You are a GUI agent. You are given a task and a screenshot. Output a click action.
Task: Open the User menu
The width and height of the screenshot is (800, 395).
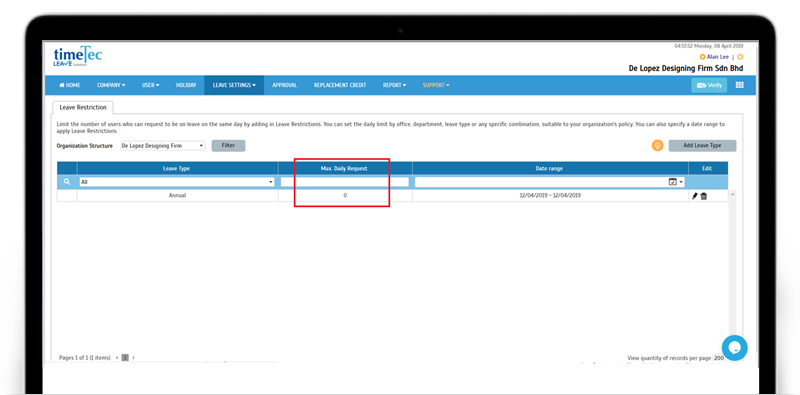(x=151, y=85)
